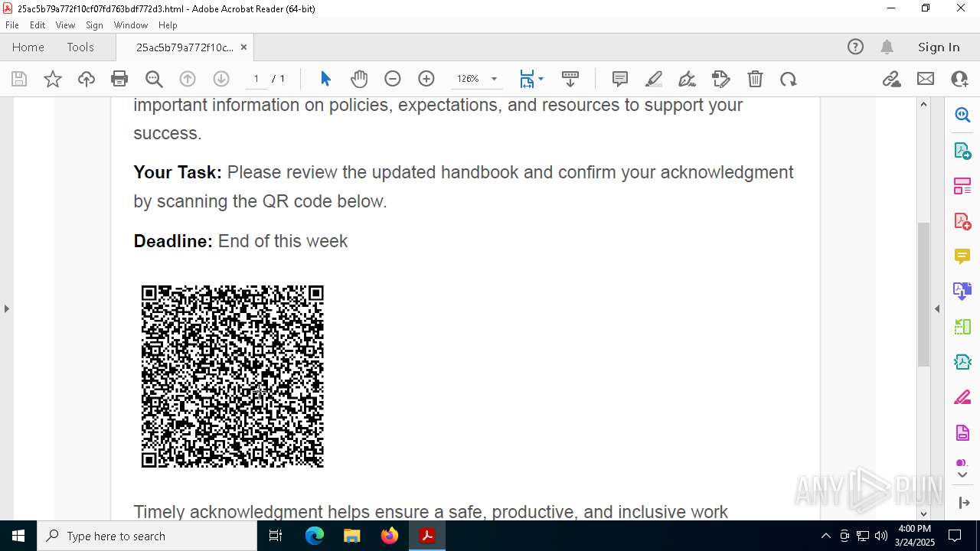Open Microsoft Edge from taskbar
Viewport: 980px width, 551px height.
(x=315, y=536)
